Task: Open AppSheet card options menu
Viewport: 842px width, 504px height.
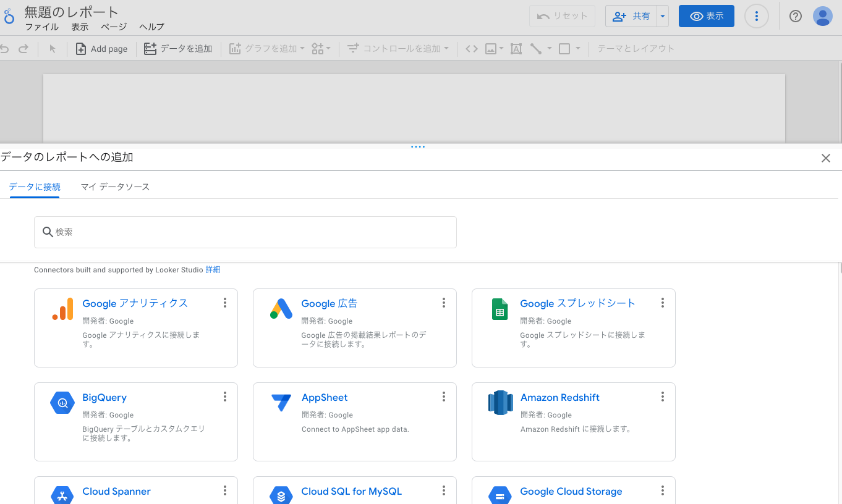Action: (x=444, y=397)
